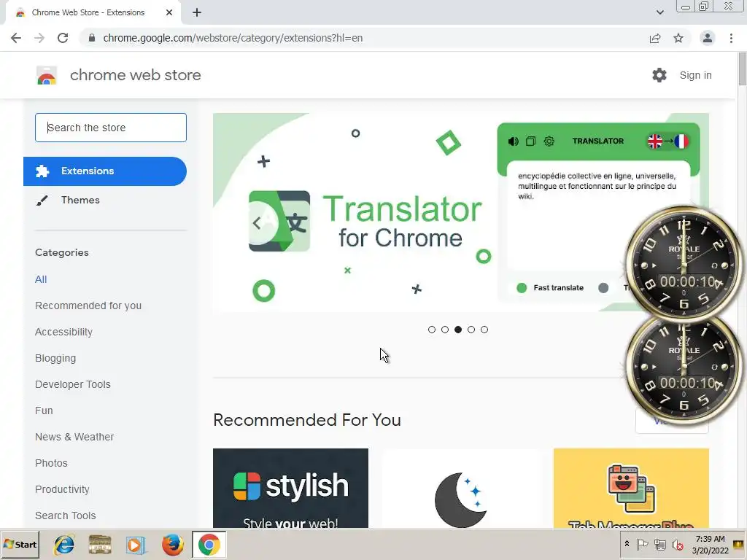This screenshot has width=747, height=560.
Task: Open News & Weather category
Action: [x=74, y=437]
